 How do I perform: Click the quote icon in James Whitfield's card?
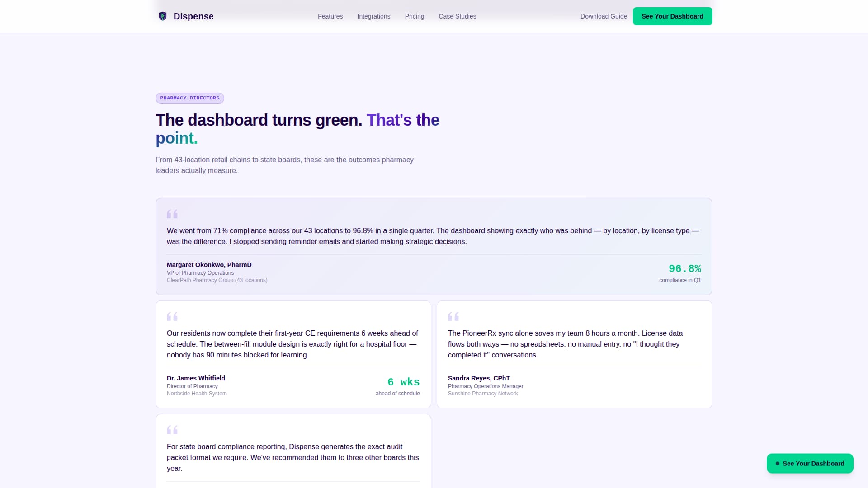point(172,316)
